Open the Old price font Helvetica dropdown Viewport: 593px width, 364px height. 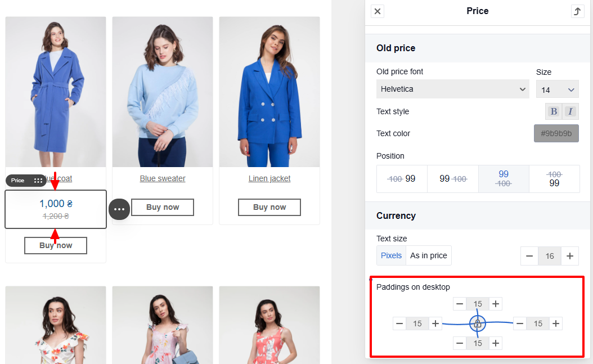453,89
